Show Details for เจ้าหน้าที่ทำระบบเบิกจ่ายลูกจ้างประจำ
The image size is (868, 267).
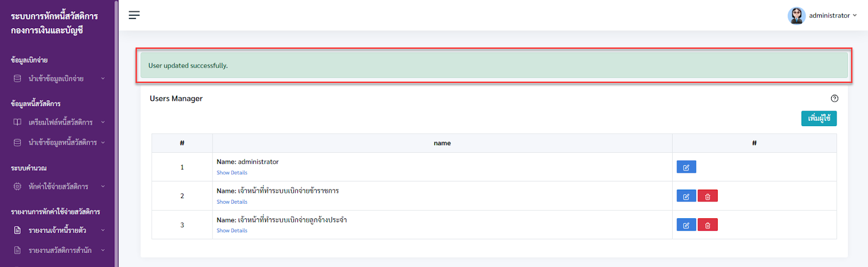[x=232, y=231]
